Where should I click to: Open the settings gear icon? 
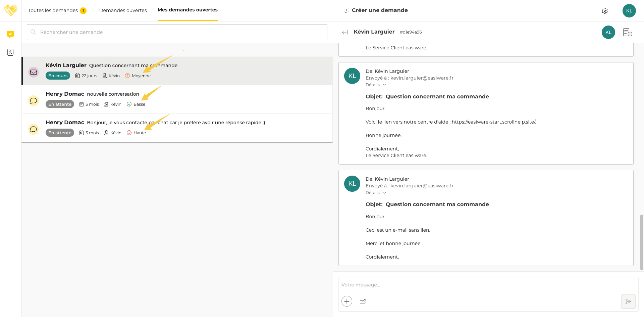(604, 11)
